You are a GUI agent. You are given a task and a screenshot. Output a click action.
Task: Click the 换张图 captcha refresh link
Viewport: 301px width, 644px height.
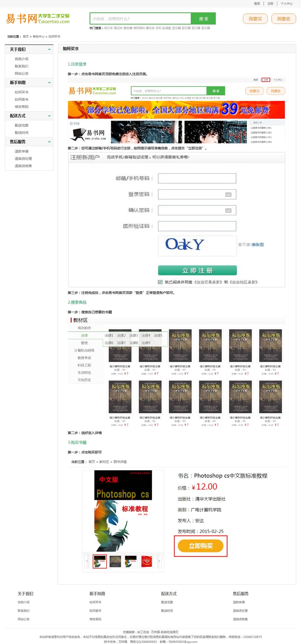258,245
